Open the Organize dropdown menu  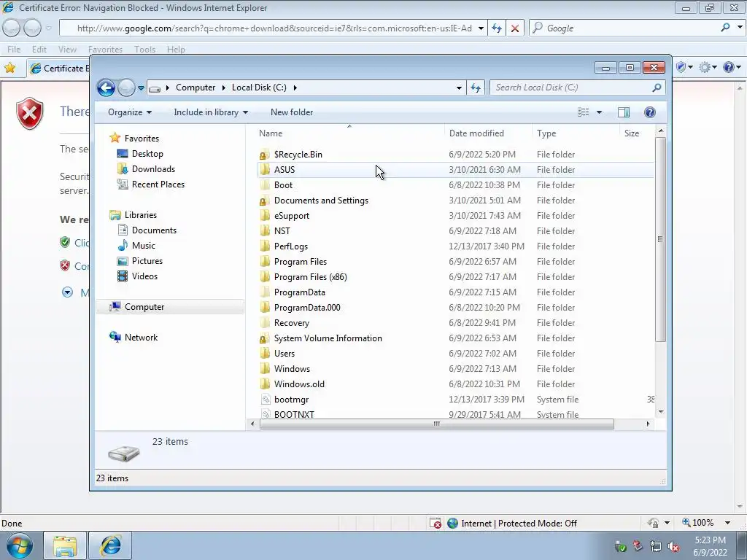pos(130,112)
